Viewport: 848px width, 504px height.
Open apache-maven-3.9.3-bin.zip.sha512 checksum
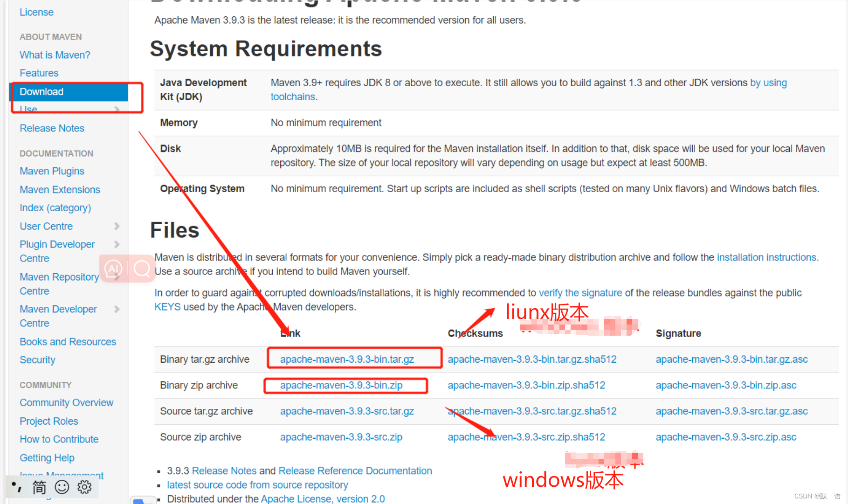click(526, 385)
